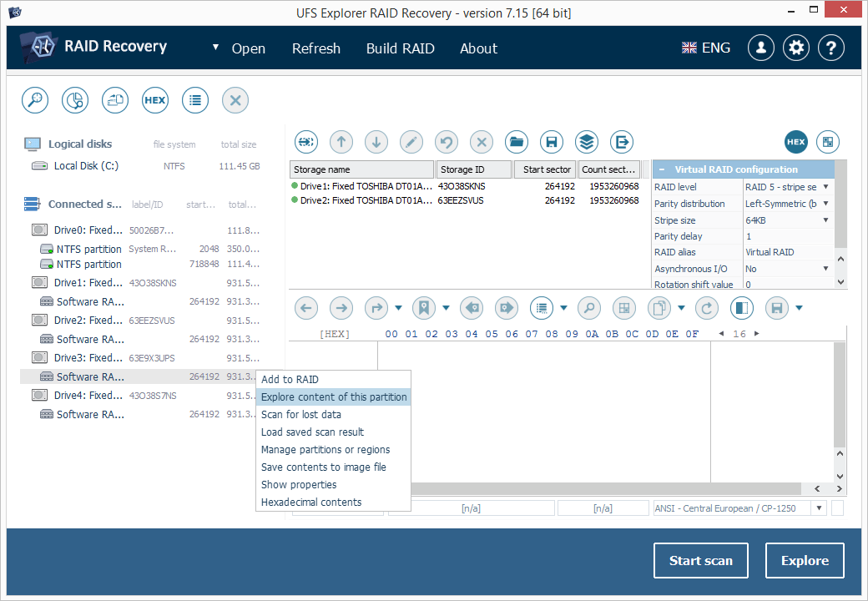This screenshot has height=601, width=868.
Task: Click the grid layout icon beside HEX toggle
Action: 828,142
